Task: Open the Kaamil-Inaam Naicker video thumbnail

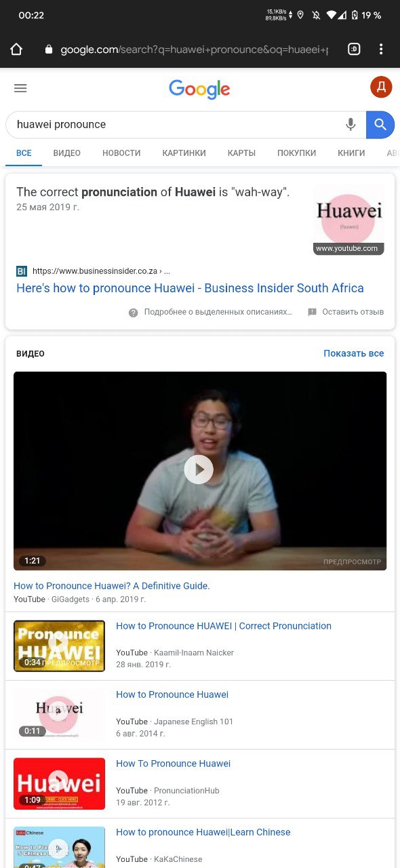Action: point(60,646)
